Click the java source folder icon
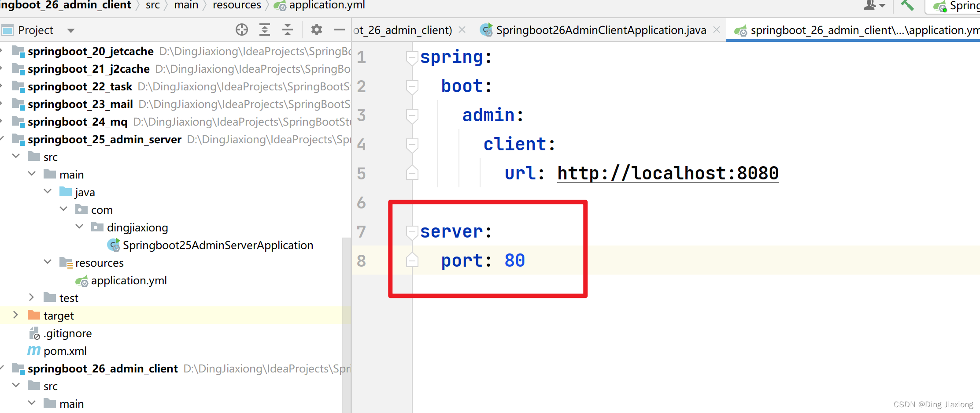 (x=66, y=192)
